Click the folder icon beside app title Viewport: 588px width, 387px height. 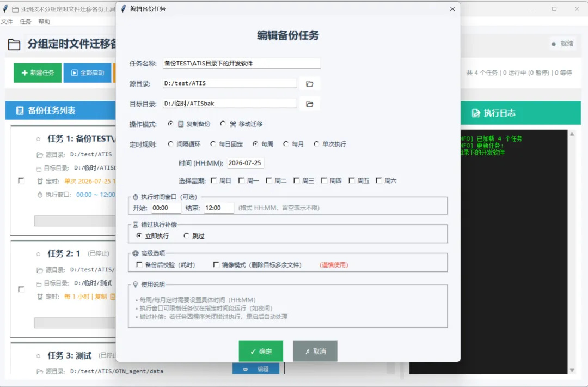(x=14, y=45)
